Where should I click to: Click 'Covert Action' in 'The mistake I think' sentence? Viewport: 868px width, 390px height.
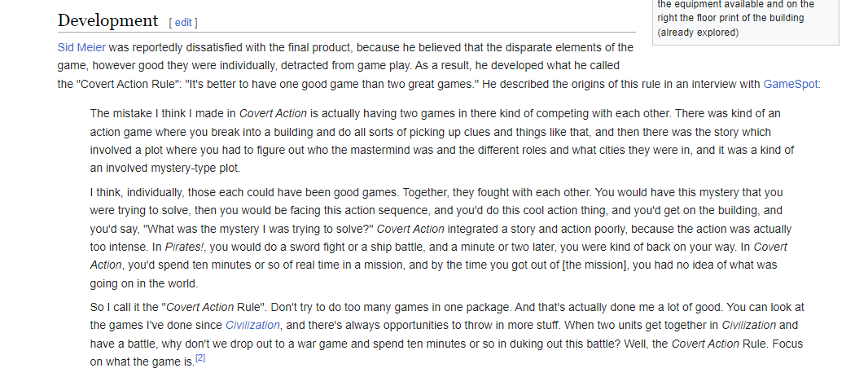tap(273, 113)
